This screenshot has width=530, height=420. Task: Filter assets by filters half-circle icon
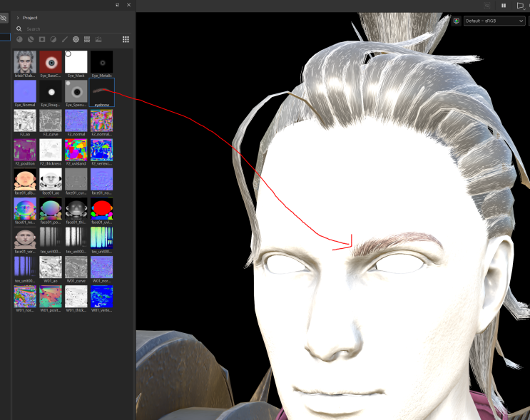[53, 39]
